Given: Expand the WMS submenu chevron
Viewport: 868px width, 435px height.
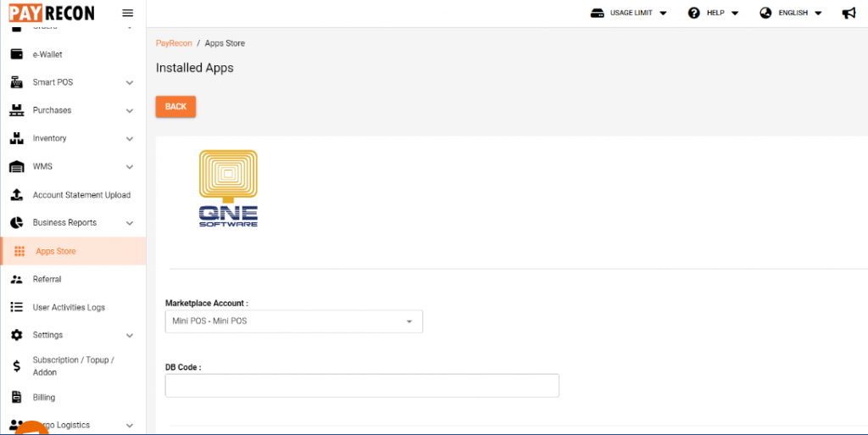Looking at the screenshot, I should coord(130,167).
